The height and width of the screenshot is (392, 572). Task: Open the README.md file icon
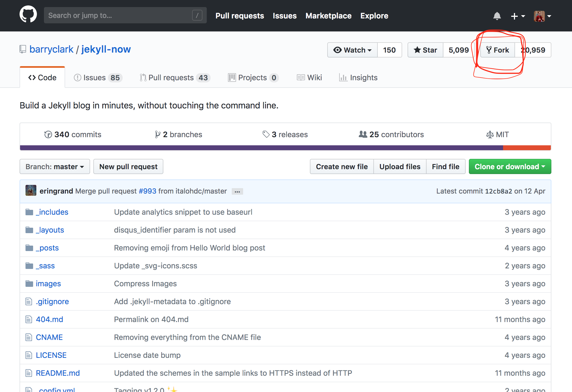[29, 373]
